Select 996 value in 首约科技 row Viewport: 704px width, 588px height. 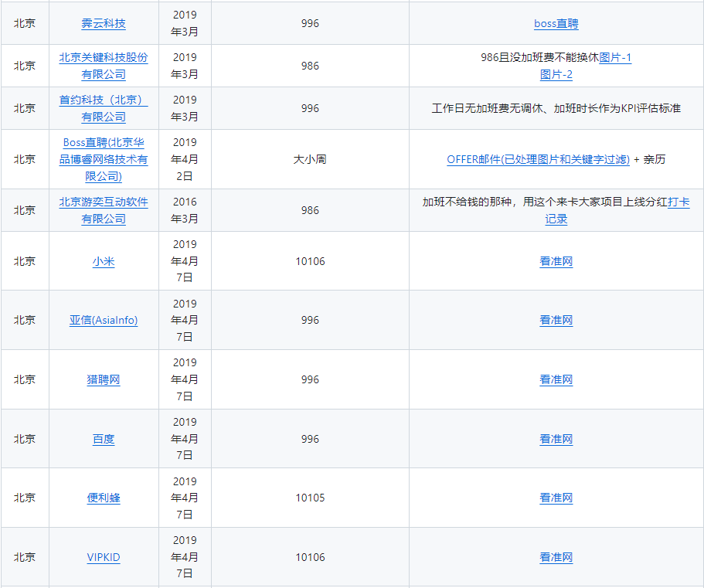click(x=310, y=108)
